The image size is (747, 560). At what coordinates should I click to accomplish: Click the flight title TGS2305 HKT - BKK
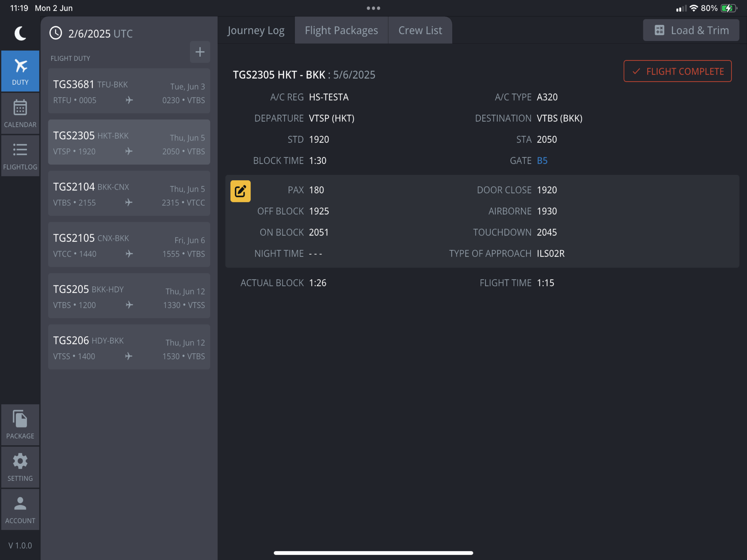(x=279, y=75)
